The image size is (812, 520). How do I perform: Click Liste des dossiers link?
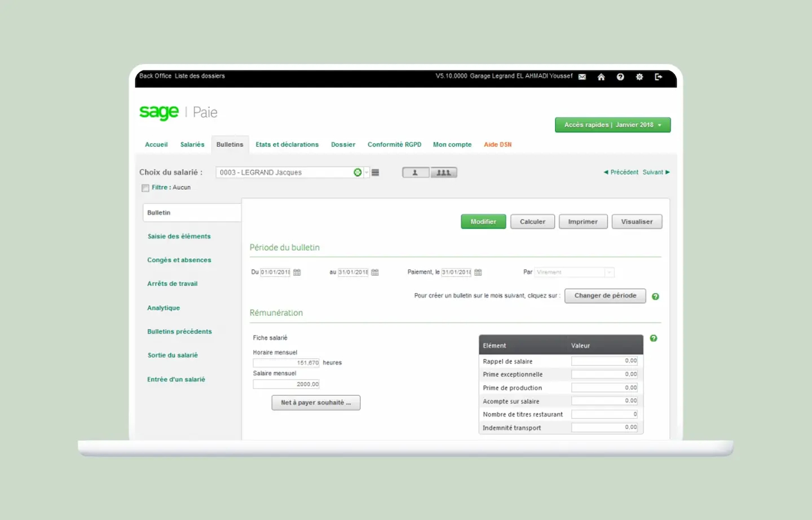(x=200, y=76)
